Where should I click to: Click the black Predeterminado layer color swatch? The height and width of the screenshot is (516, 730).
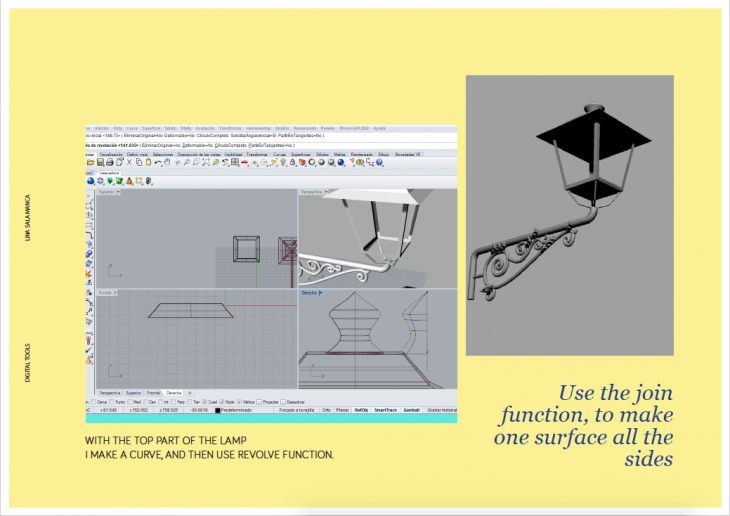tap(217, 410)
